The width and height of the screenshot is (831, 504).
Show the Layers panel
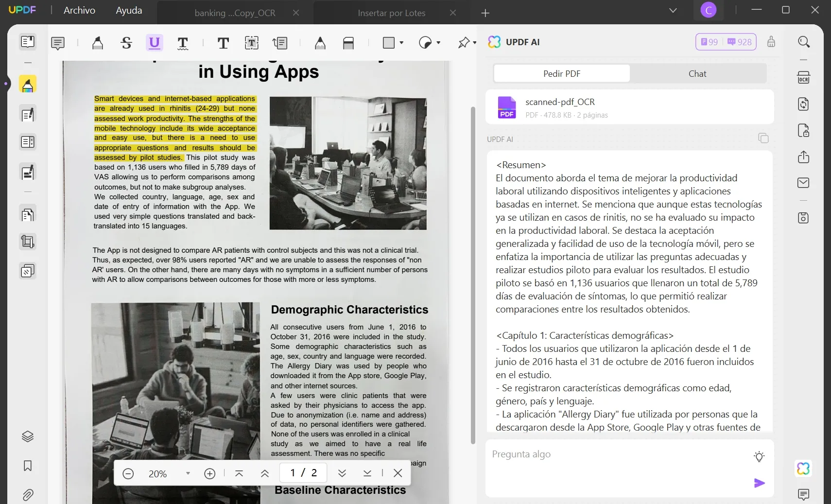coord(28,436)
